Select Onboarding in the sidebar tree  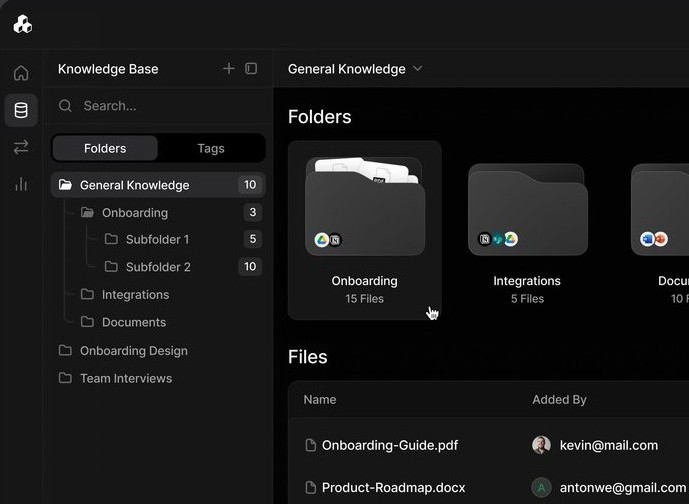135,213
